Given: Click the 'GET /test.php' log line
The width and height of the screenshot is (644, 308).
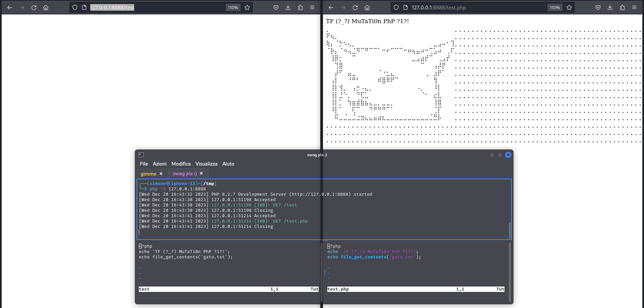Looking at the screenshot, I should point(223,221).
